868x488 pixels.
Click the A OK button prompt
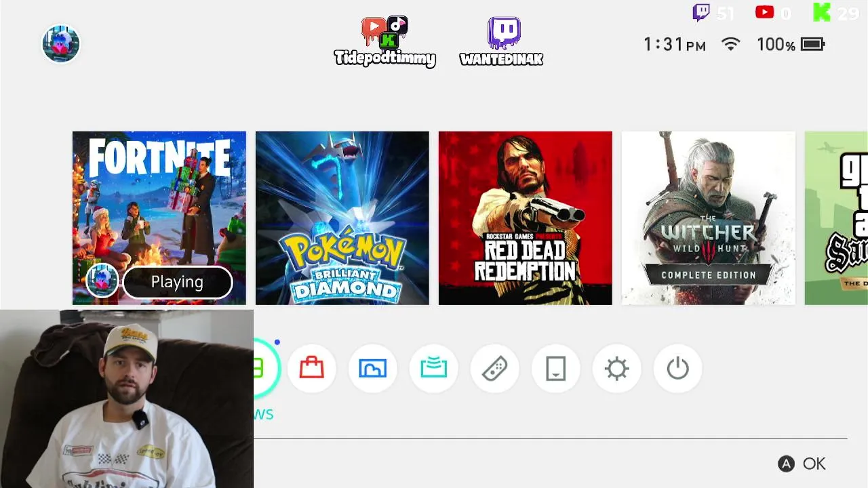coord(802,464)
